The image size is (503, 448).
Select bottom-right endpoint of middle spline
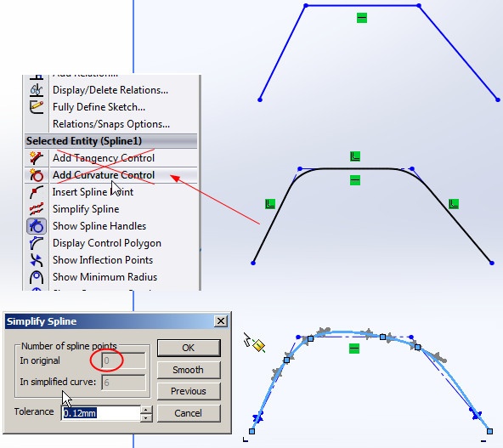click(492, 264)
